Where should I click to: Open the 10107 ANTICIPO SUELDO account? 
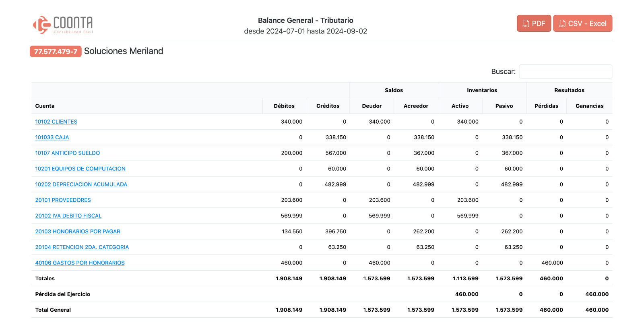click(67, 153)
